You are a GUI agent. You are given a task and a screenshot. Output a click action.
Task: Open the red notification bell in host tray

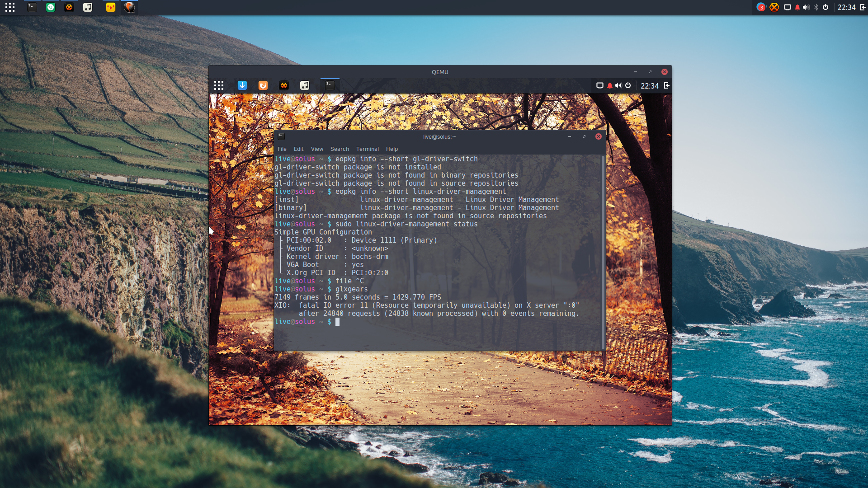(797, 7)
